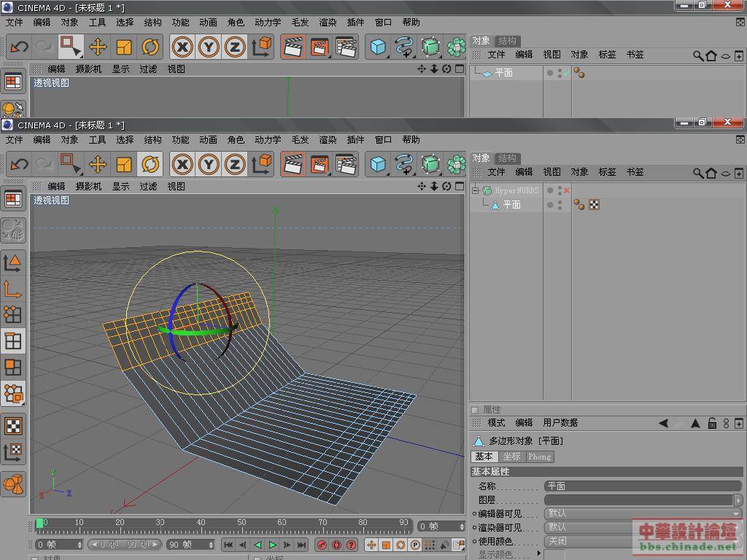
Task: Open the 摄影机 menu in the front viewport
Action: pos(88,187)
